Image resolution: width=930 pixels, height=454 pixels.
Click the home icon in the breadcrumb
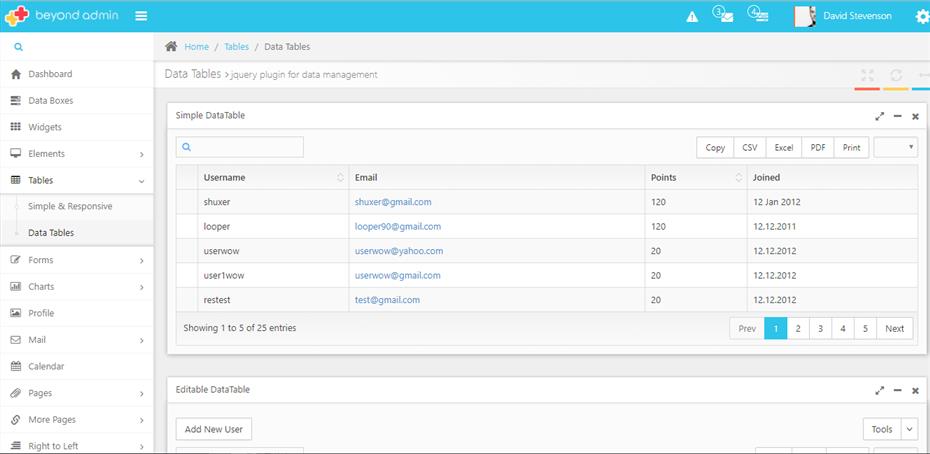pos(171,47)
